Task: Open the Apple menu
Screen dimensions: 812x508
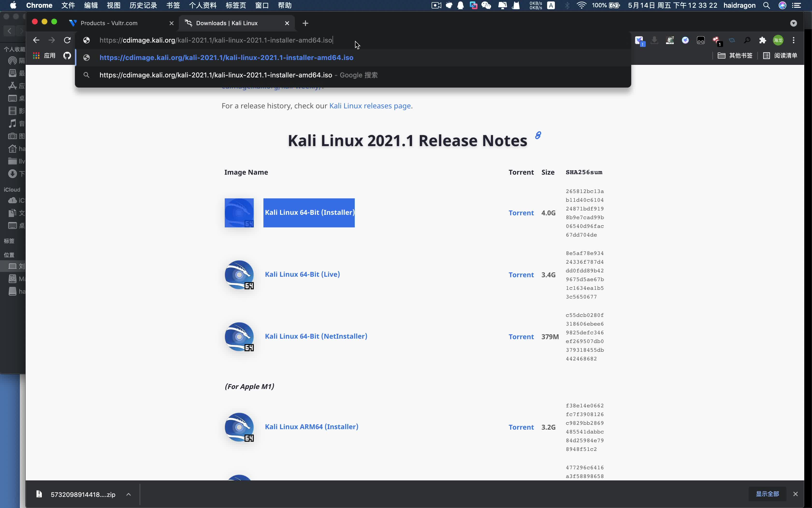Action: pos(14,5)
